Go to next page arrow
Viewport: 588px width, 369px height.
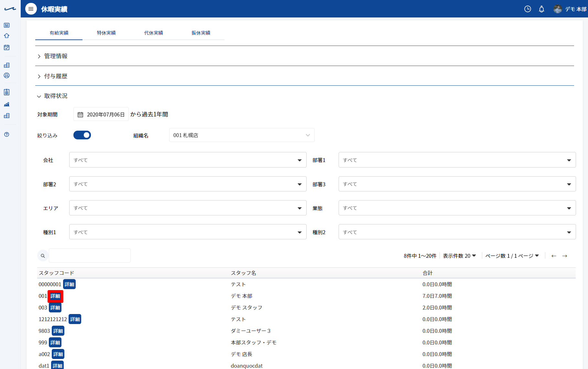(x=565, y=256)
